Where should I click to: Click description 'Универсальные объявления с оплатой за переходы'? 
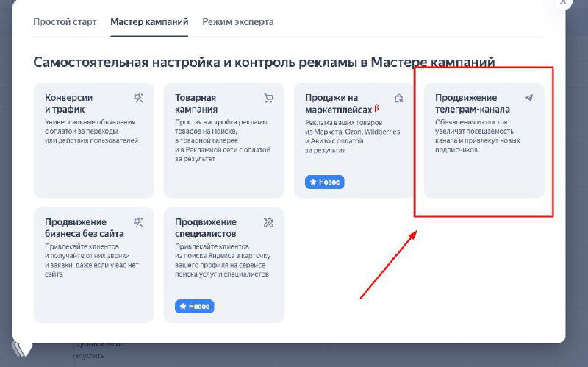click(91, 132)
